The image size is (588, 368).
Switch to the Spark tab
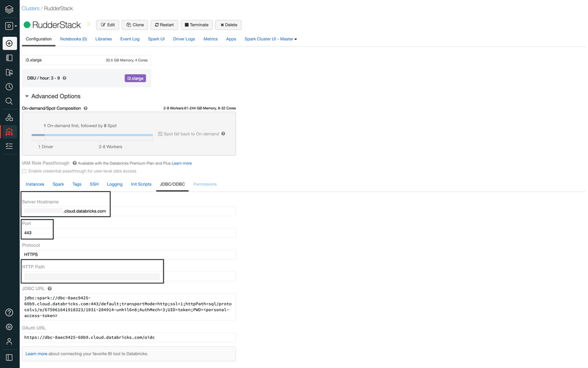(58, 183)
